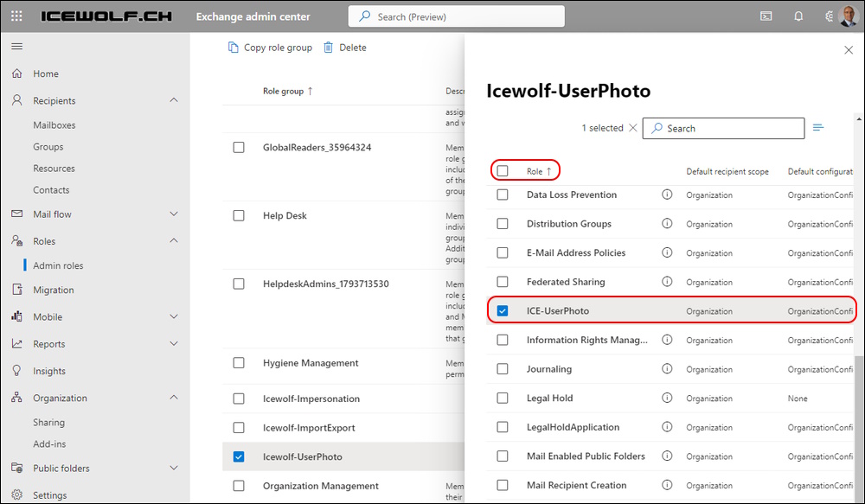Click the roles list vertical scrollbar
Screen dimensions: 865x504
click(858, 427)
